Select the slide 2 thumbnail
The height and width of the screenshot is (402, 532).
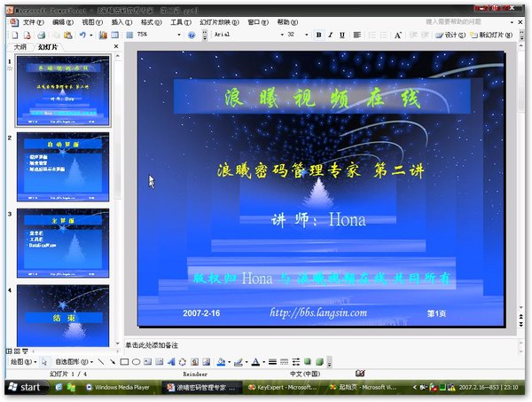(63, 166)
